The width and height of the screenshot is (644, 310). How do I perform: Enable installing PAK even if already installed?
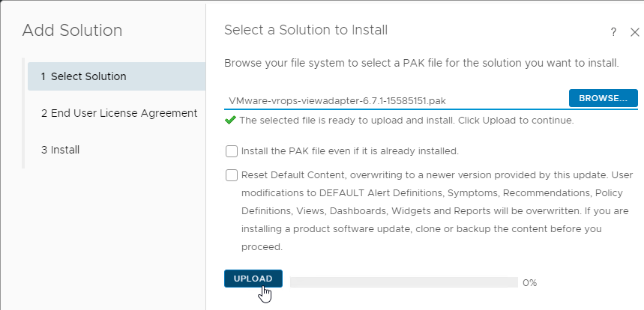click(x=232, y=151)
